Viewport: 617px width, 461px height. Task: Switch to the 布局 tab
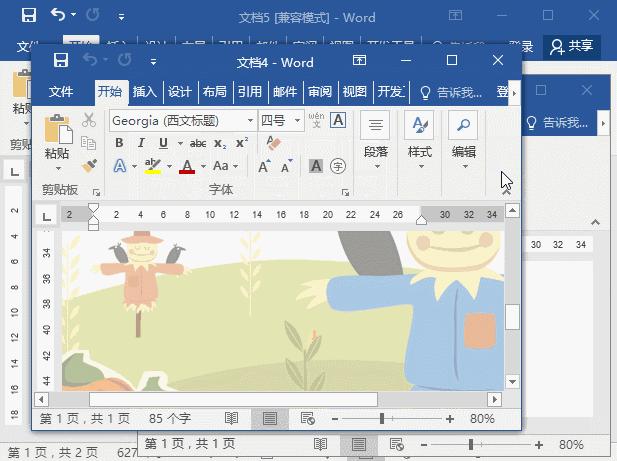click(215, 92)
